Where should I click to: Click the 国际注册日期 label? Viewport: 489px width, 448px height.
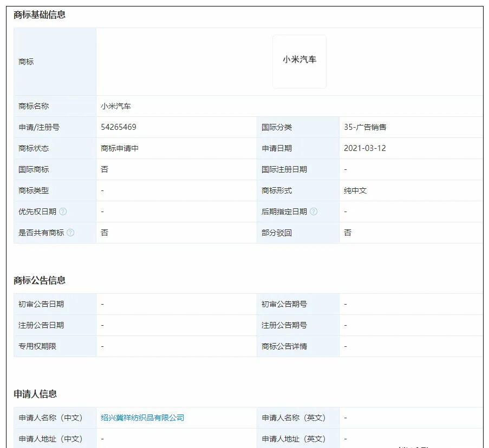(x=284, y=169)
